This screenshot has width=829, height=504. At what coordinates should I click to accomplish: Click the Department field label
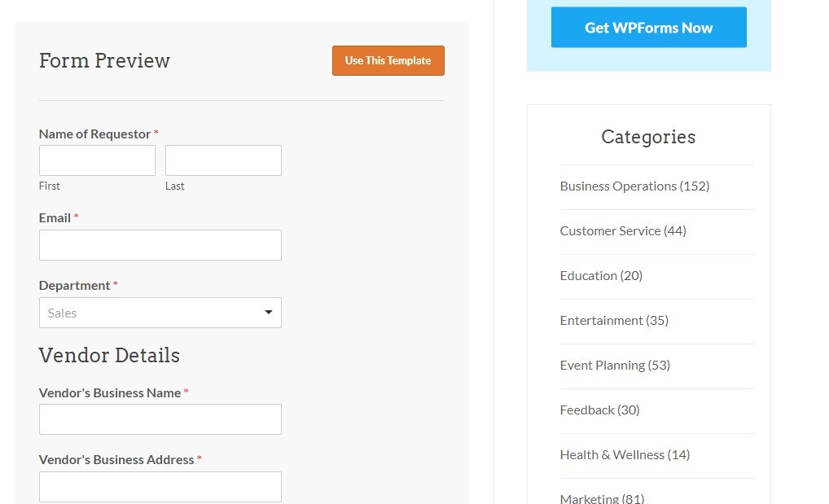pos(74,286)
